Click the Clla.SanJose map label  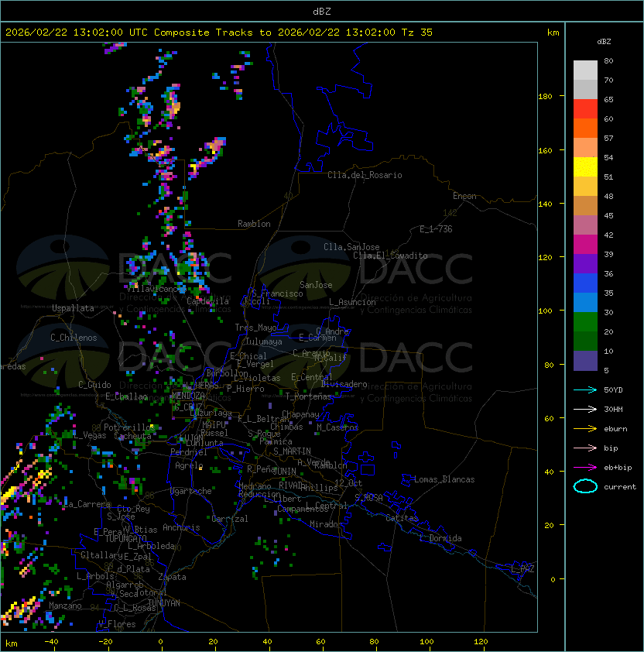coord(351,247)
